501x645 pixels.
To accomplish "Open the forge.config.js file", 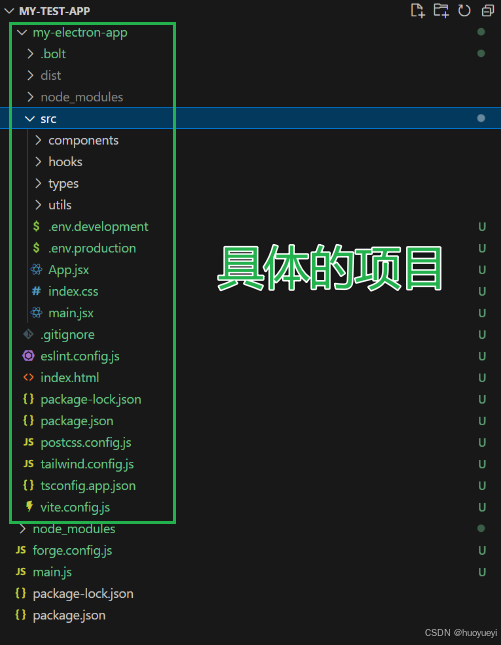I will coord(72,550).
